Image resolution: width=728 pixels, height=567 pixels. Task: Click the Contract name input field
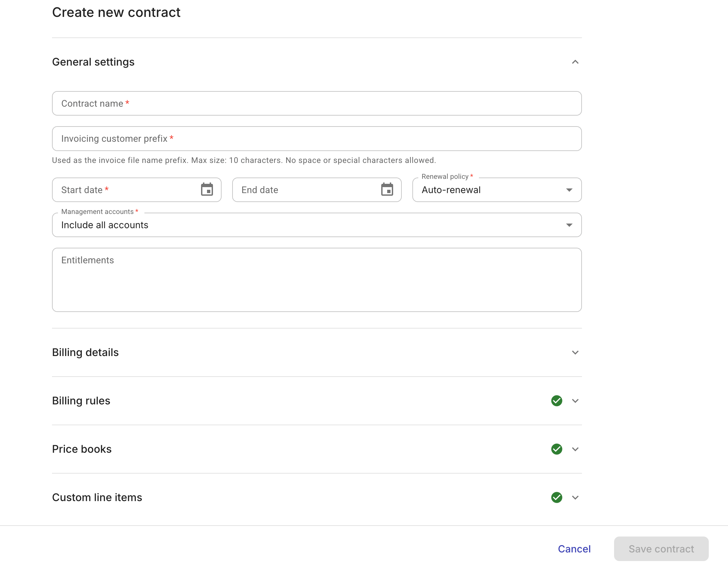click(316, 104)
